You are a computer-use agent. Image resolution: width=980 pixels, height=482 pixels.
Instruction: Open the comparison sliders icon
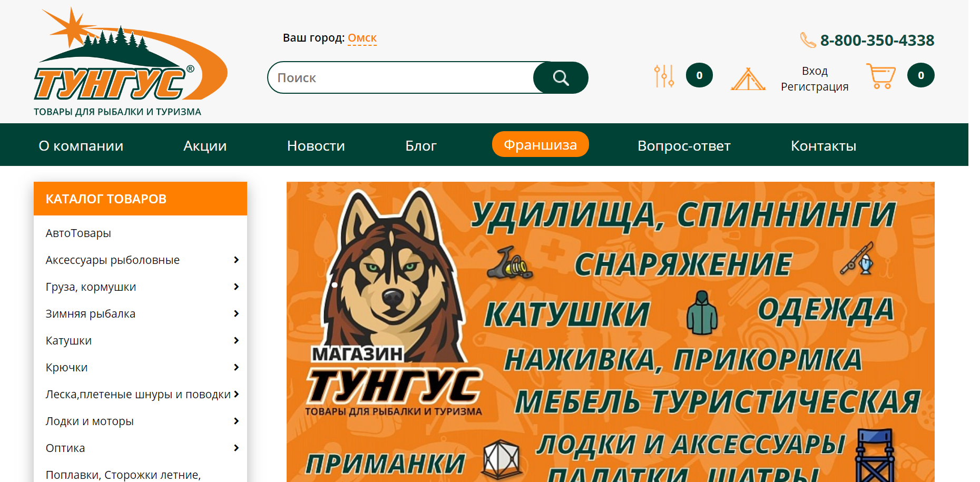664,76
